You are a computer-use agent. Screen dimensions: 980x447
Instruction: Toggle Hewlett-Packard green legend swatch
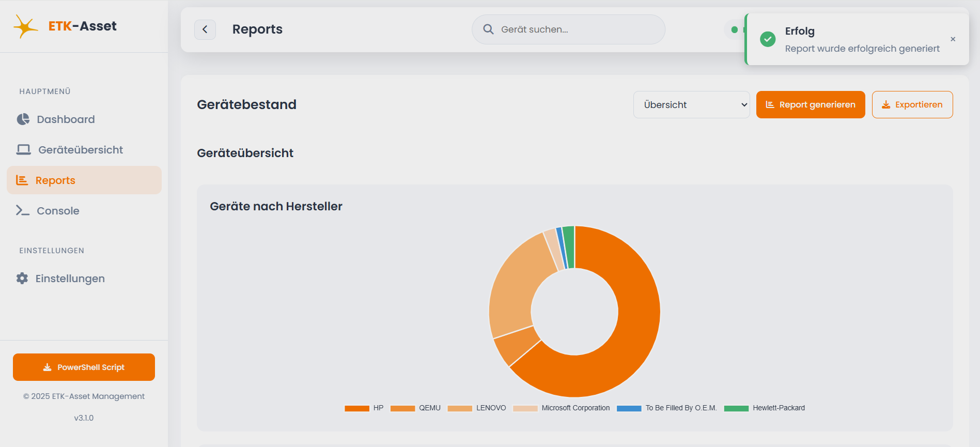click(x=737, y=408)
